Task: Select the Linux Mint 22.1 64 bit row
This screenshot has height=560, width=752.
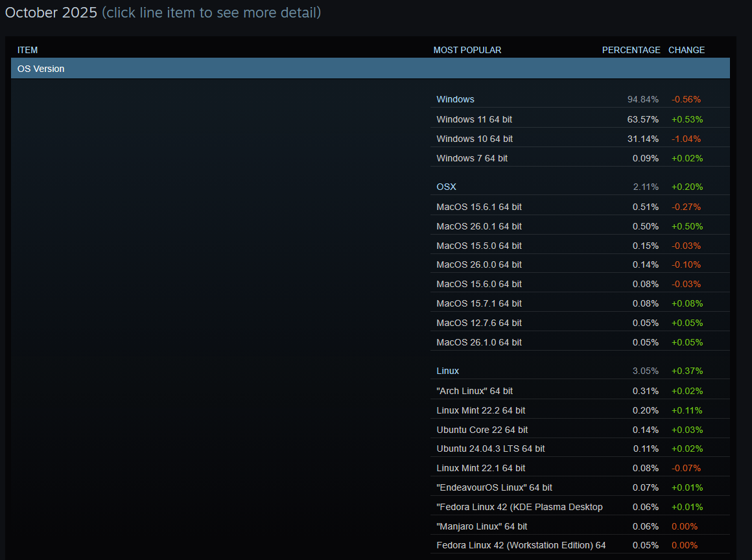Action: [580, 468]
